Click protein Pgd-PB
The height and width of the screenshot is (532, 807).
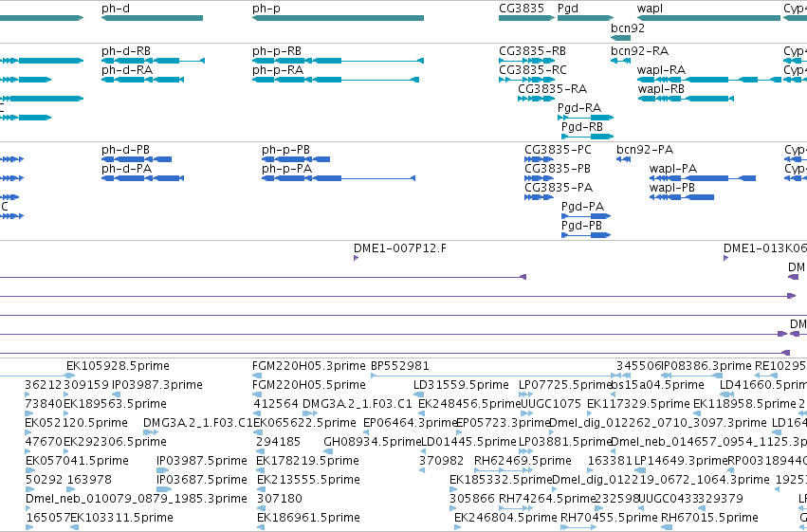click(586, 235)
